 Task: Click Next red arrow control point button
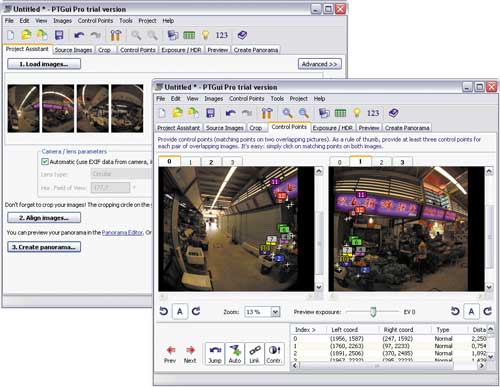190,354
